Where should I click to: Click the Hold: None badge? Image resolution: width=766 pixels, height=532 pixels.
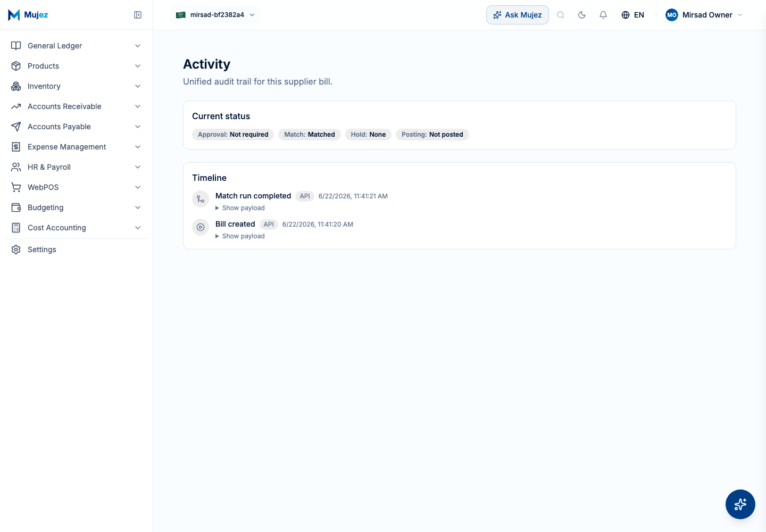coord(368,135)
